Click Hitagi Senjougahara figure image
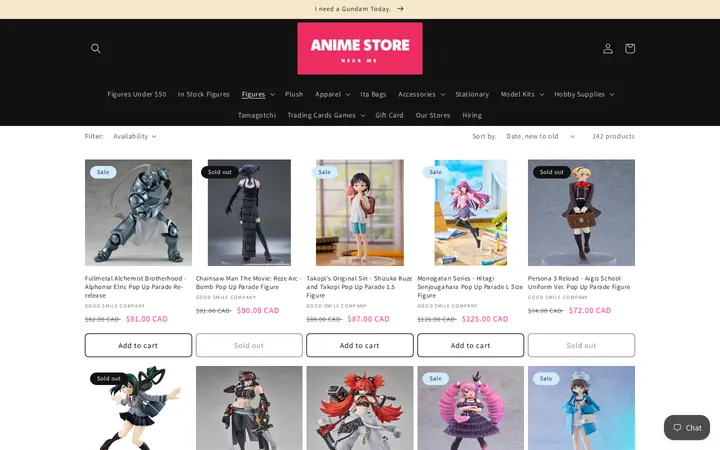 click(x=471, y=213)
